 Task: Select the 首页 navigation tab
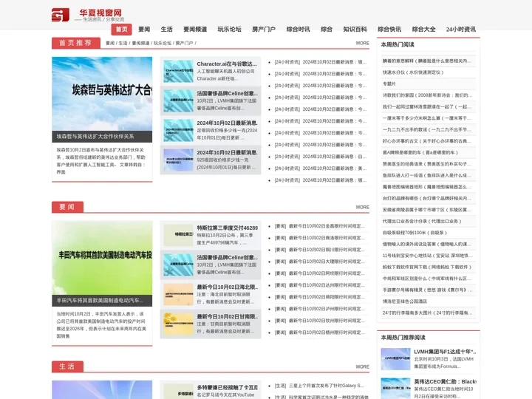tap(121, 29)
